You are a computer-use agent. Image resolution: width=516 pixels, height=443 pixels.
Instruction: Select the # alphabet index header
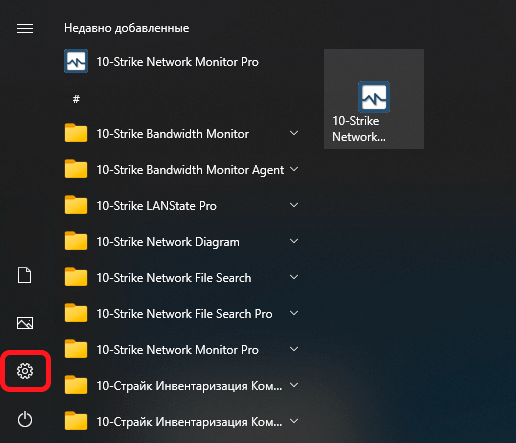pyautogui.click(x=76, y=99)
